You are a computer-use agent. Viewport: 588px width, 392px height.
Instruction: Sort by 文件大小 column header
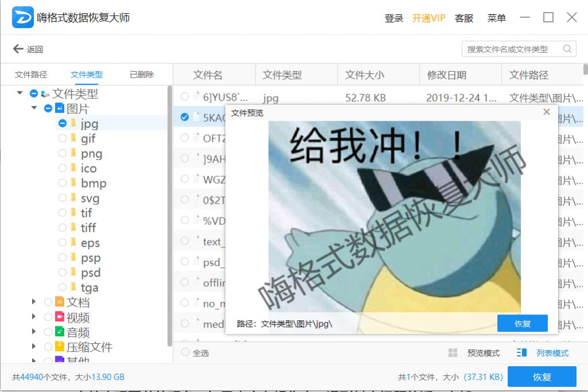[x=364, y=75]
